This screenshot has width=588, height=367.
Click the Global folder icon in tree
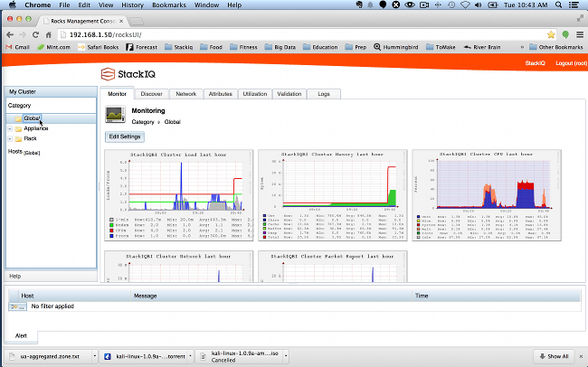coord(18,118)
